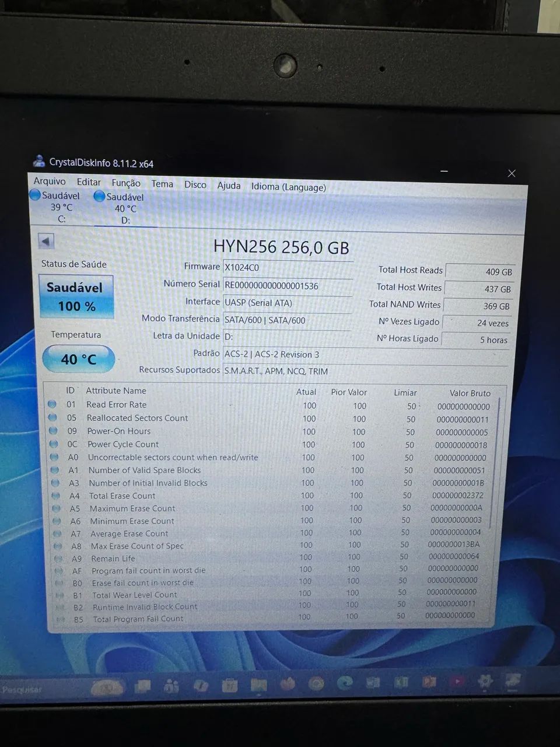This screenshot has width=560, height=747.
Task: Click Nº Horas Ligado value 5 horas
Action: [x=475, y=339]
